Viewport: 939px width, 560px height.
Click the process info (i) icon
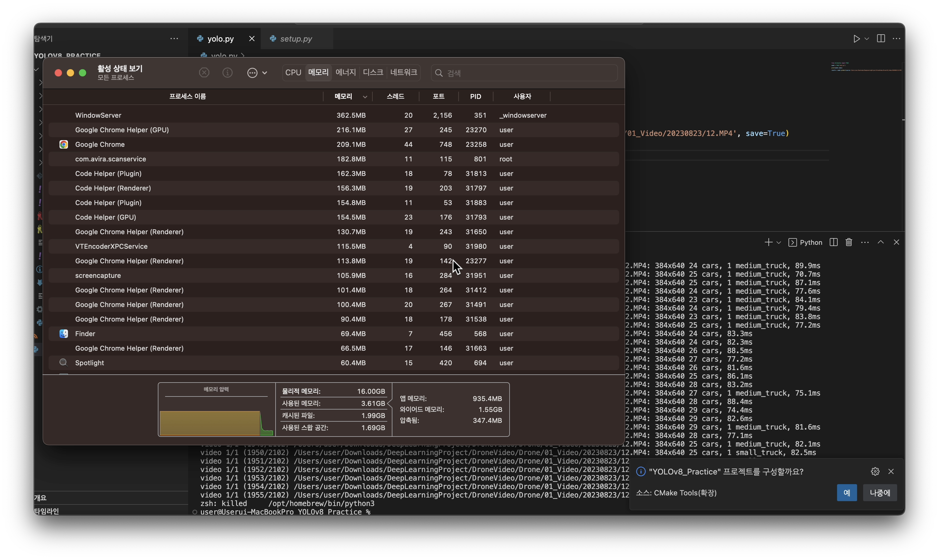click(228, 73)
